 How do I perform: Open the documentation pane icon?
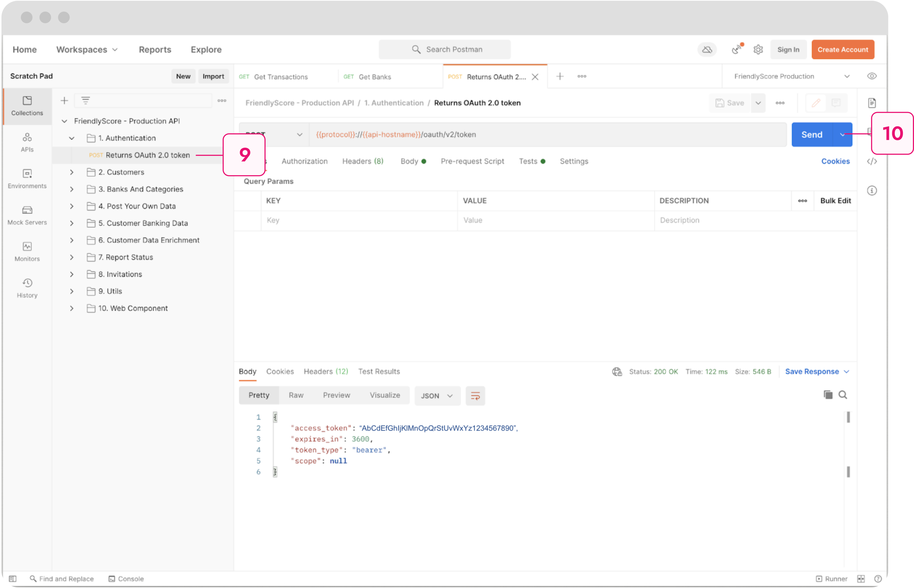tap(872, 103)
